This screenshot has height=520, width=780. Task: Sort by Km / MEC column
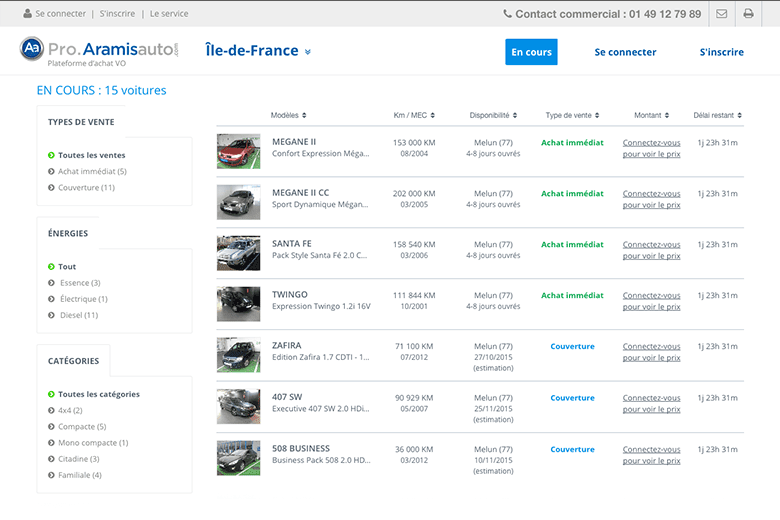[x=414, y=115]
